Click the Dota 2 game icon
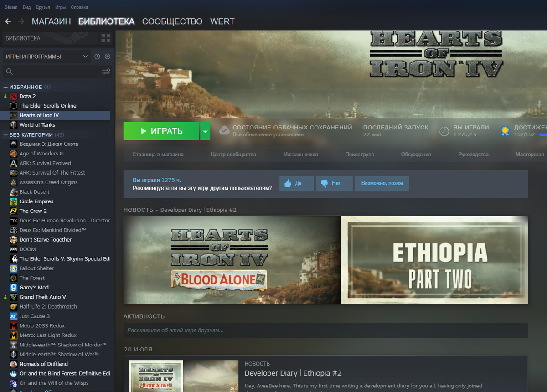 [14, 96]
